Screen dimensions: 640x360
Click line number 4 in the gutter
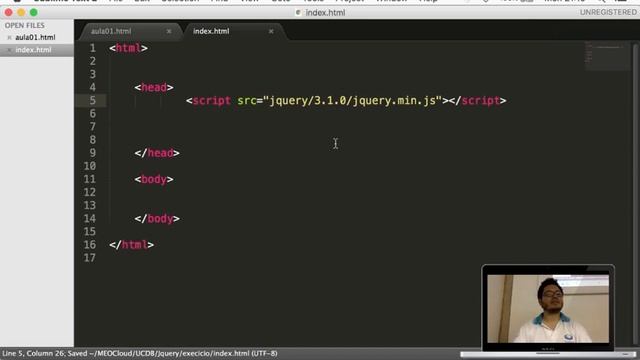coord(93,87)
